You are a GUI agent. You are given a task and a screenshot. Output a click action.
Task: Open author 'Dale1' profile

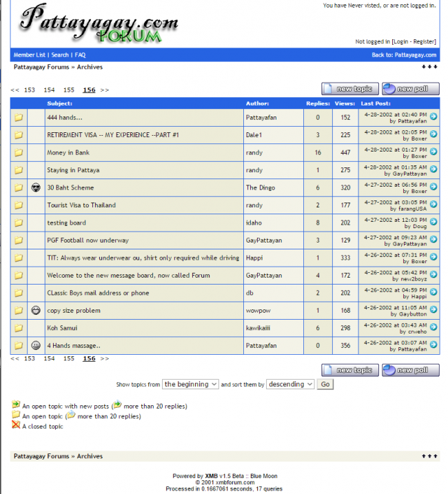tap(254, 135)
